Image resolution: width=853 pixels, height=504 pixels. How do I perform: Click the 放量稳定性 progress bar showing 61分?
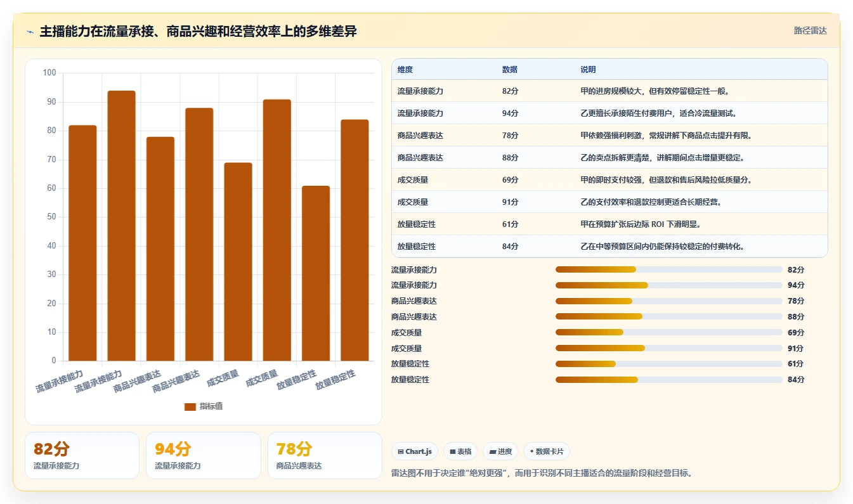click(668, 364)
